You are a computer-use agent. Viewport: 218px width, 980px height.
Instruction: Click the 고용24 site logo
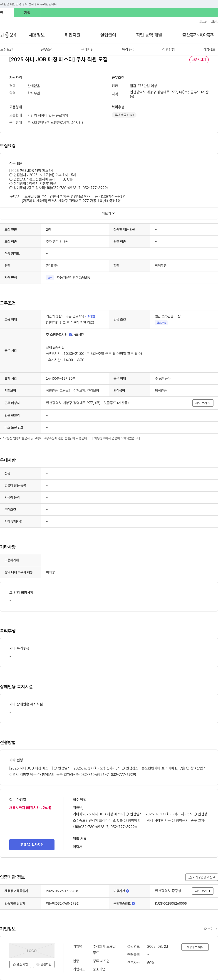click(8, 35)
